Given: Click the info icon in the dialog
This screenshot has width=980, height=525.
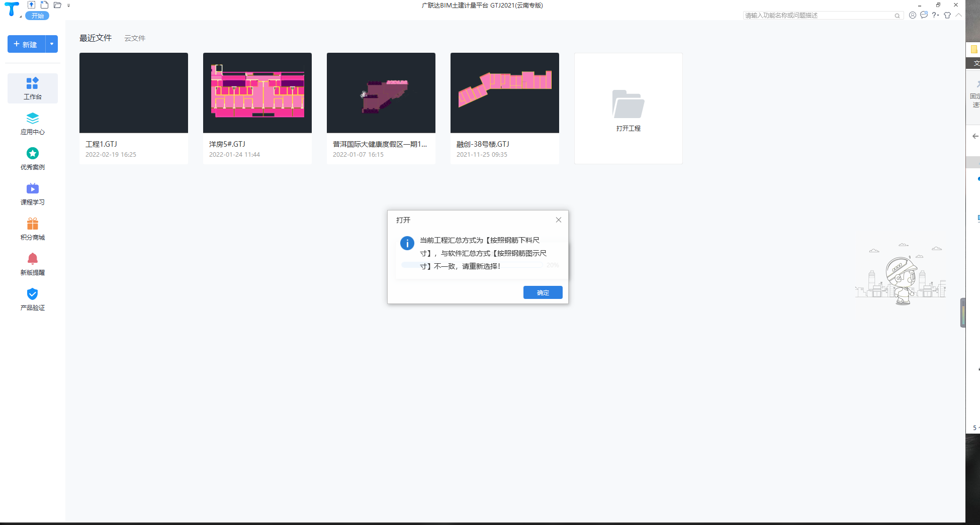Looking at the screenshot, I should pyautogui.click(x=407, y=243).
